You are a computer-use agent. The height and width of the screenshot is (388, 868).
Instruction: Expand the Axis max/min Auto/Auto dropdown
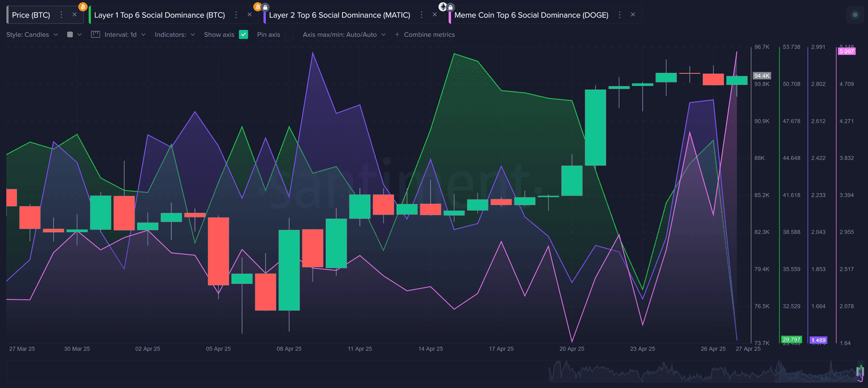(x=344, y=34)
